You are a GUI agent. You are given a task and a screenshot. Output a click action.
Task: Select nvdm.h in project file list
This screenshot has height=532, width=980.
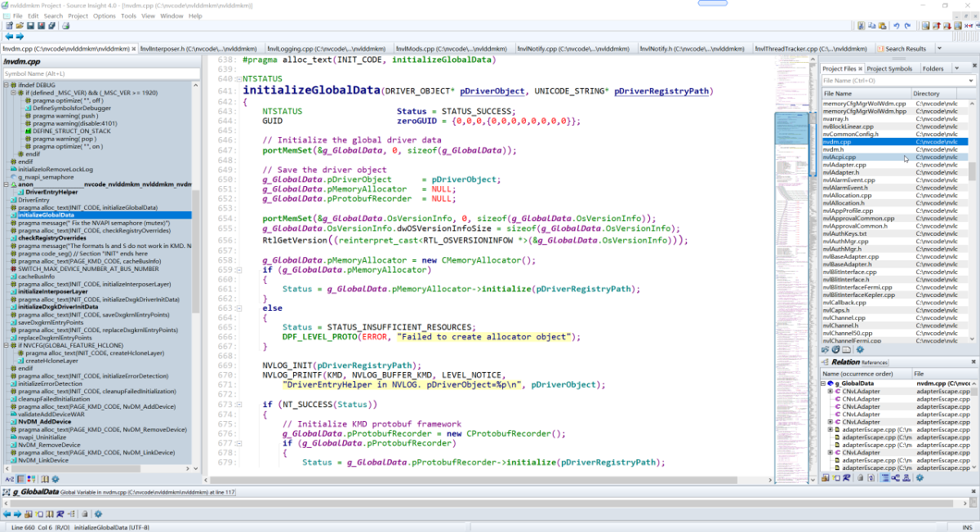point(894,150)
